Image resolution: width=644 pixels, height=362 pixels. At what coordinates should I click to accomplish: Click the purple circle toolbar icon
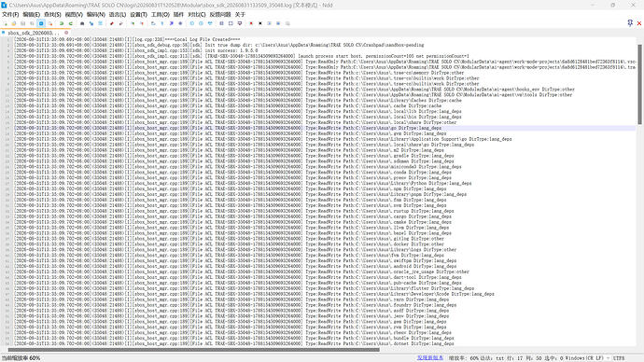click(x=180, y=23)
